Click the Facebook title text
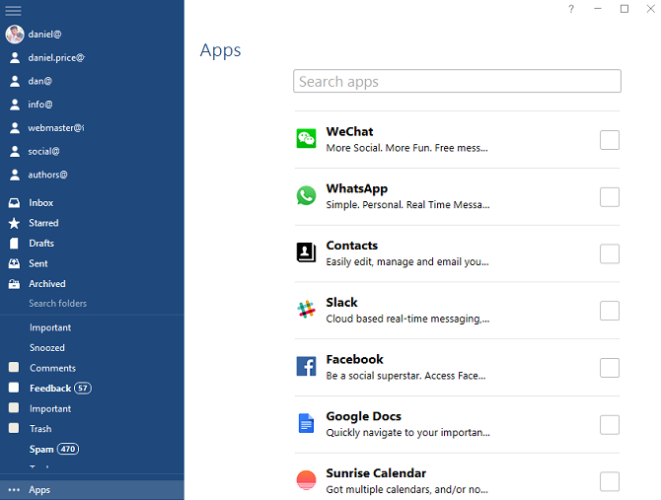Image resolution: width=661 pixels, height=500 pixels. (355, 359)
